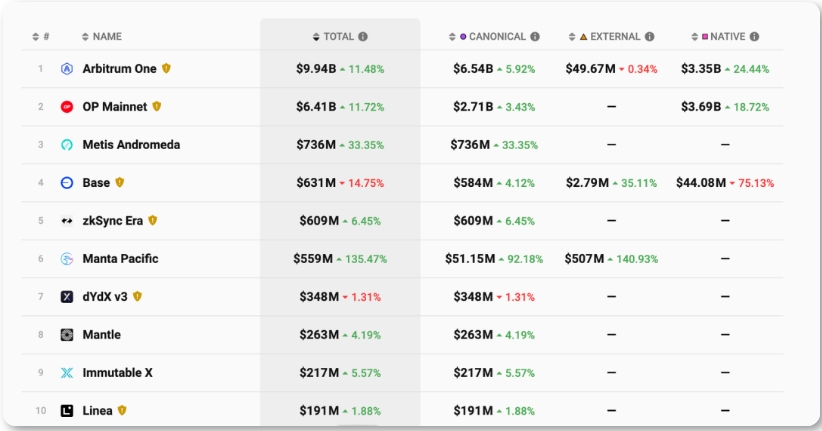822x431 pixels.
Task: Open the Manta Pacific project link
Action: click(x=121, y=258)
